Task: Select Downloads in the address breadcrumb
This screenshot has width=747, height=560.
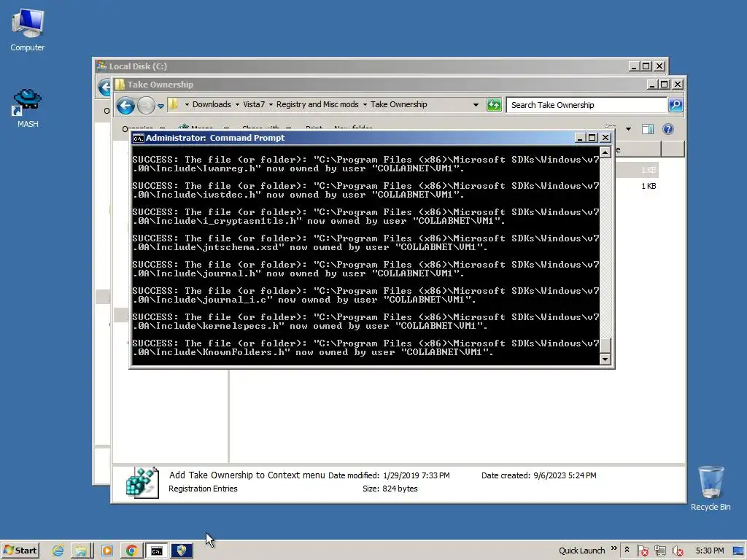Action: coord(212,104)
